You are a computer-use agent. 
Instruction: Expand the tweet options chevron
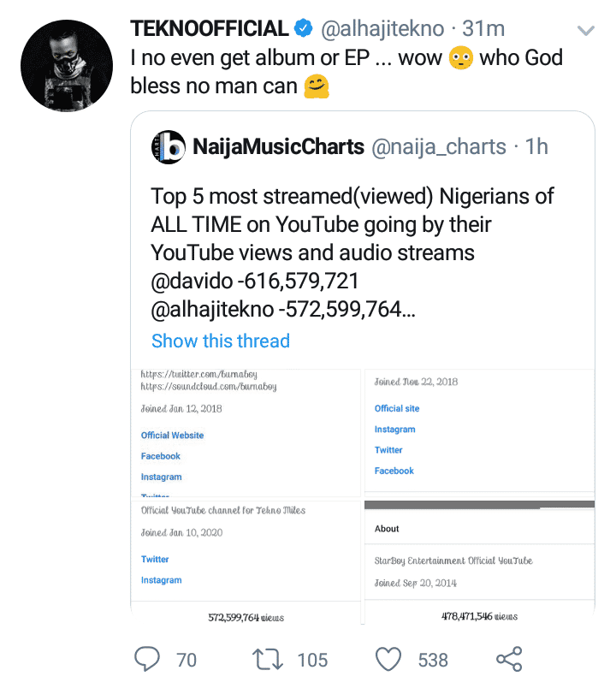(586, 31)
